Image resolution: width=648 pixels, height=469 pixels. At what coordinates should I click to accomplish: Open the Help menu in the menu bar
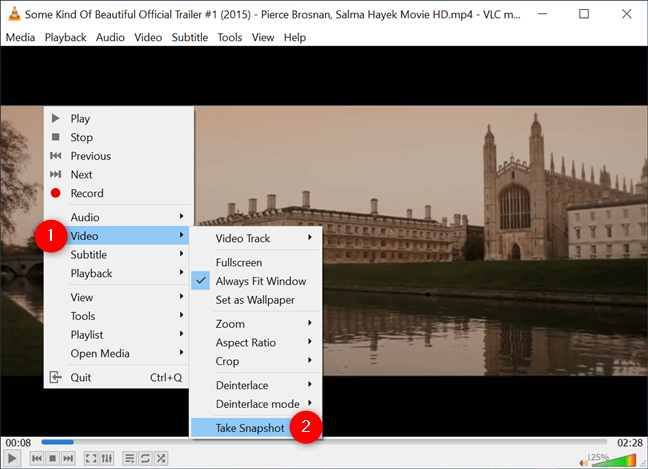[295, 37]
